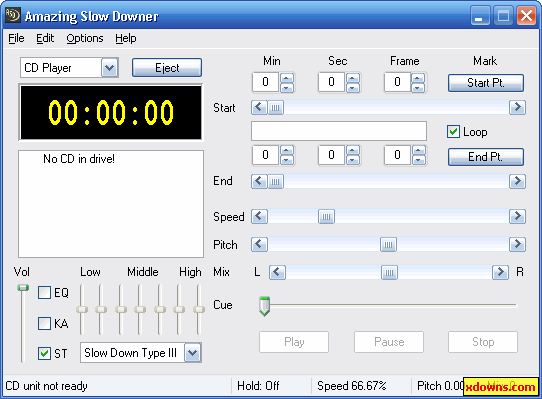The height and width of the screenshot is (399, 542).
Task: Decrease the start Min value with down arrow
Action: click(x=287, y=87)
